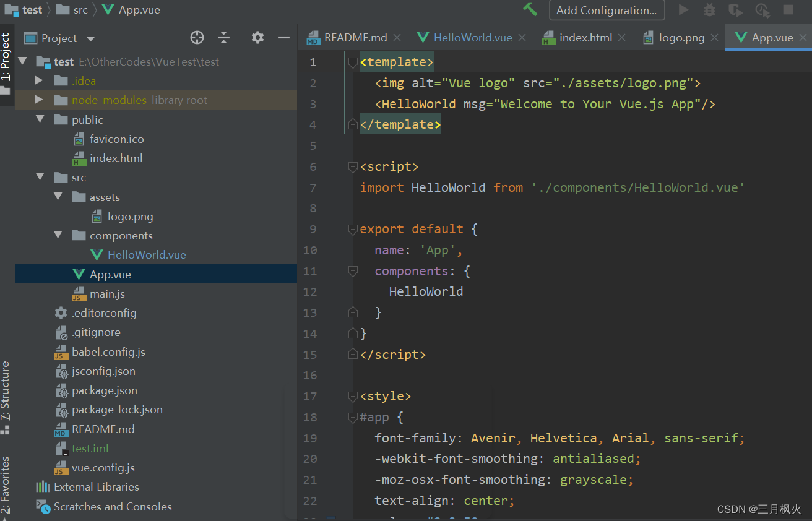Fold the template block at line 1
Image resolution: width=812 pixels, height=521 pixels.
[353, 62]
